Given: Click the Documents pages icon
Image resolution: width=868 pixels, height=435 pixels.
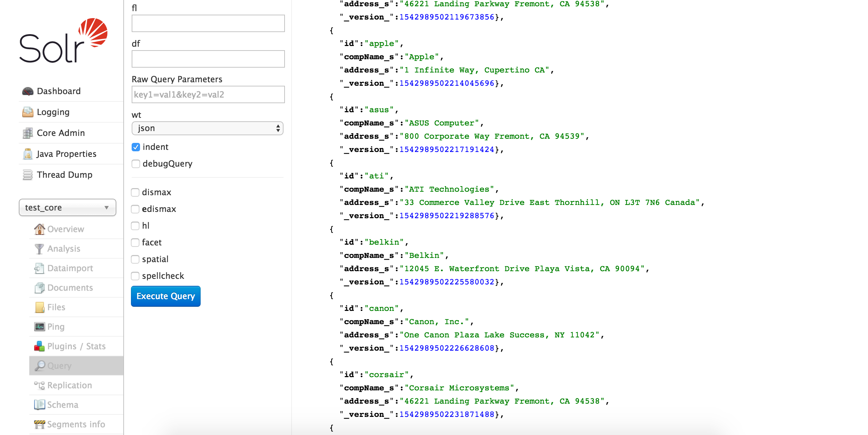Looking at the screenshot, I should coord(39,288).
